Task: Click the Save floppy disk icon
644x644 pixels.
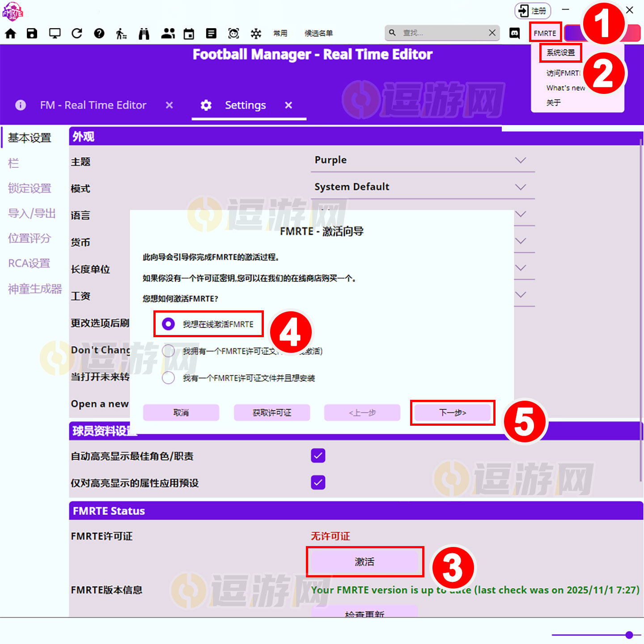Action: [32, 34]
